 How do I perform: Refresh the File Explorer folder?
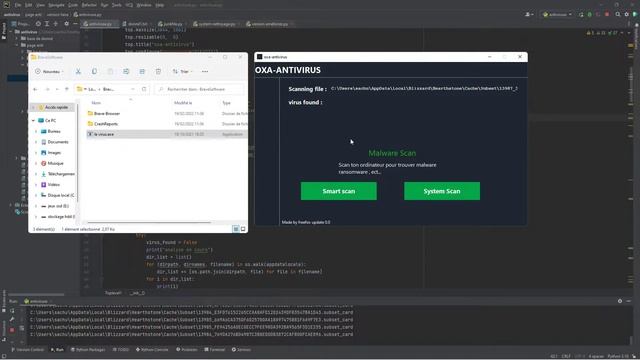pos(144,89)
